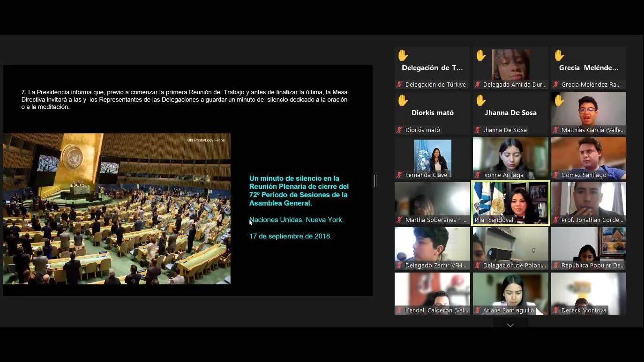Click the Ariana Santiaguillo name label
Viewport: 644px width, 362px height.
(509, 310)
